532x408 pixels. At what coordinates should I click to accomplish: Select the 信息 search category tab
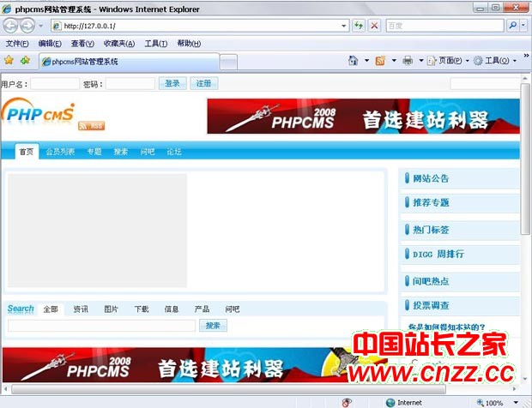[x=172, y=309]
